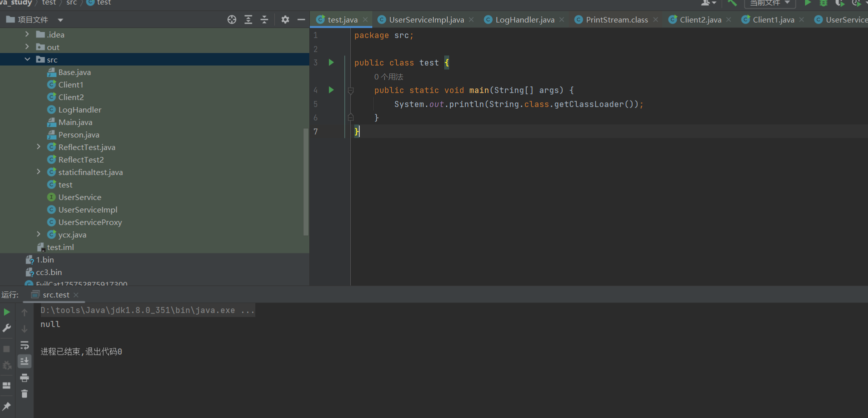Screen dimensions: 868x418
Task: Start Debug with the green bug icon
Action: (824, 2)
